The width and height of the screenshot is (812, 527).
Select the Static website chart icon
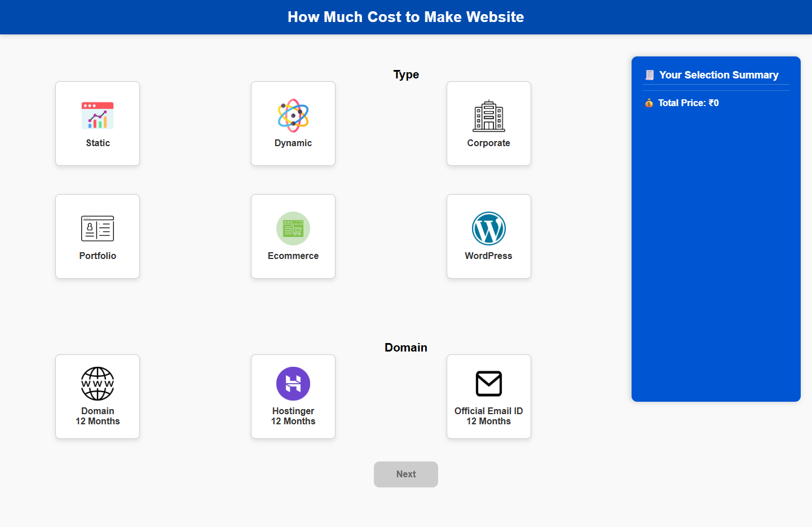(98, 115)
